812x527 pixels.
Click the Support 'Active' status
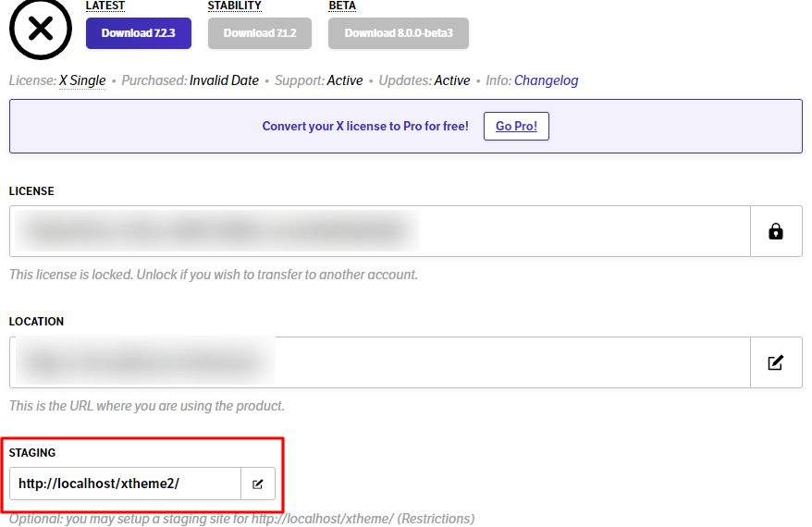coord(345,80)
